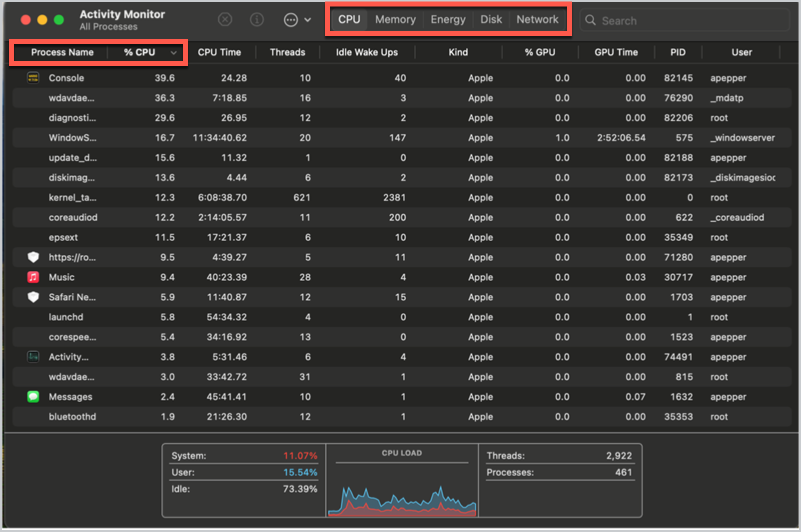Click in the Search field

point(690,20)
